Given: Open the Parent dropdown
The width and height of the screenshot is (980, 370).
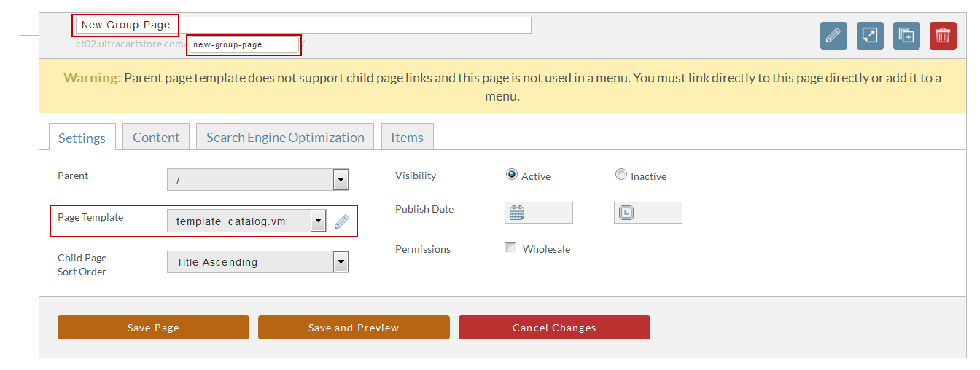Looking at the screenshot, I should 258,179.
